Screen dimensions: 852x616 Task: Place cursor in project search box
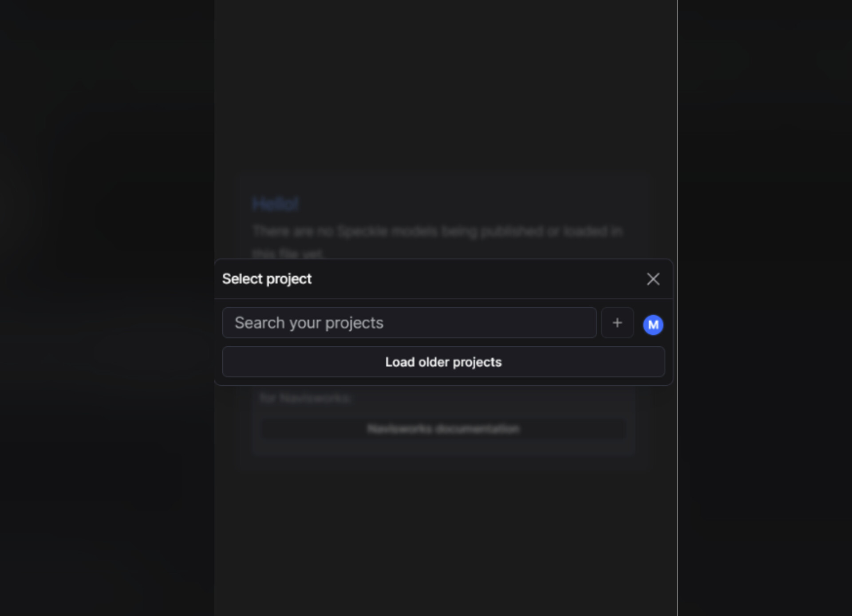[x=409, y=323]
